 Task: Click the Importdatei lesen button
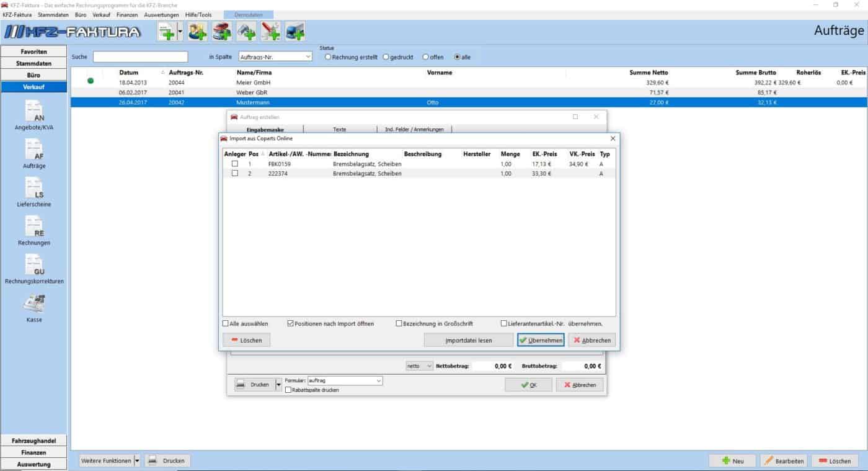[469, 340]
